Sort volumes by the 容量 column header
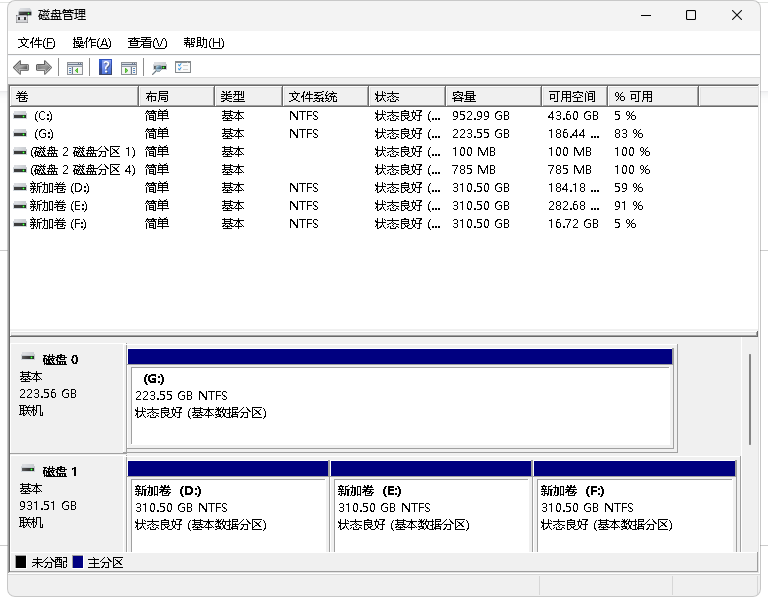768x604 pixels. click(492, 97)
